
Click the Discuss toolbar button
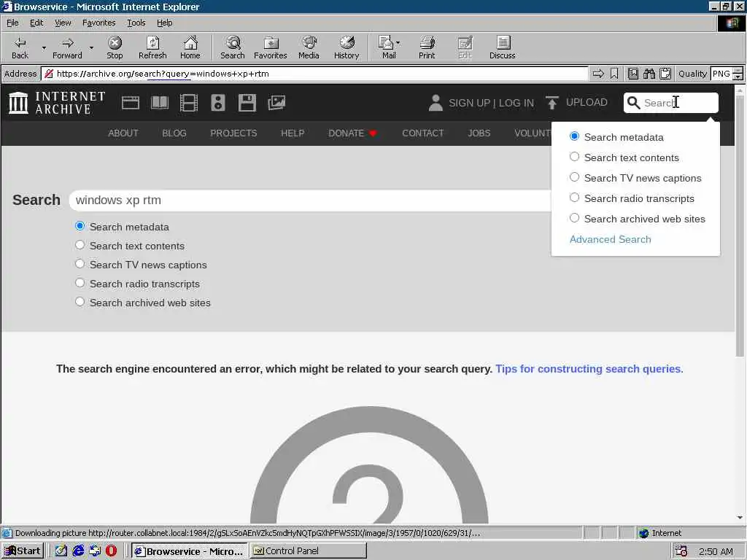coord(502,47)
